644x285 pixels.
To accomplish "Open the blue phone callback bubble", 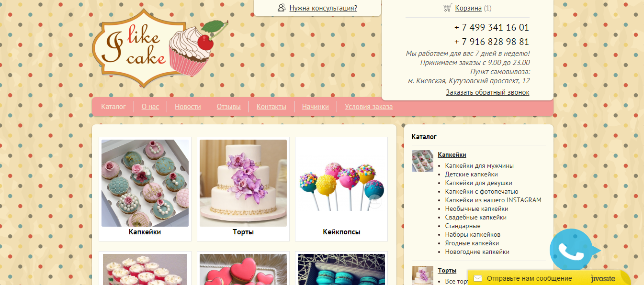I will pos(572,251).
